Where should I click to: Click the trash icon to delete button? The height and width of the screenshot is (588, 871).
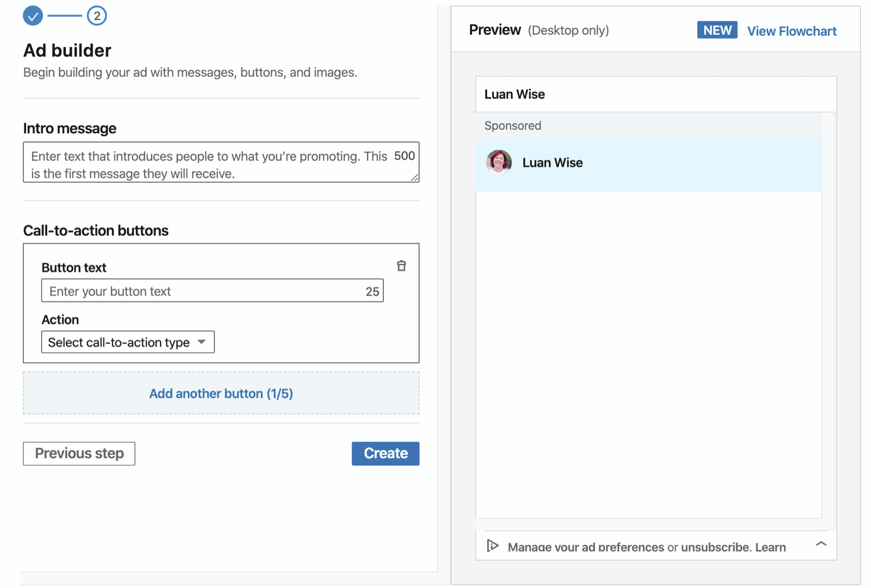coord(401,266)
